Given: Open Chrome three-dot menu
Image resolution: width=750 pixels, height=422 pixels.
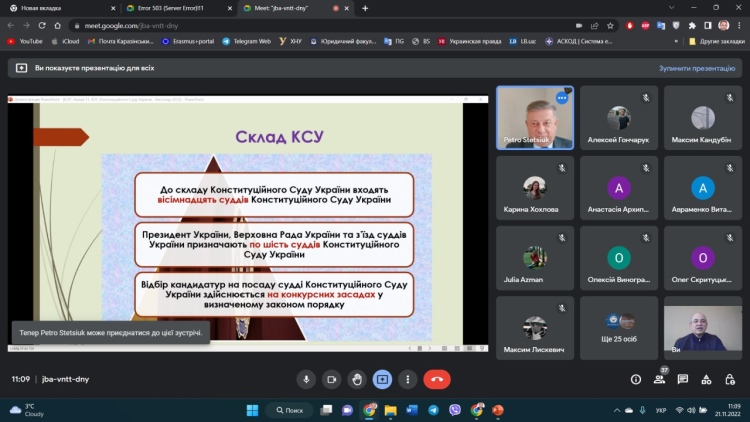Looking at the screenshot, I should pyautogui.click(x=739, y=26).
